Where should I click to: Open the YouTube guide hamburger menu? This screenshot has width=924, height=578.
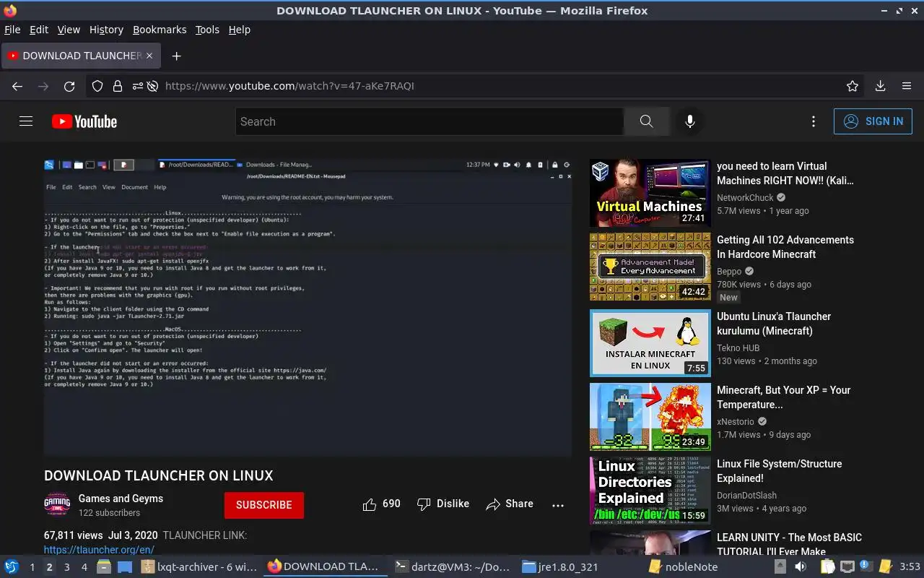tap(26, 121)
